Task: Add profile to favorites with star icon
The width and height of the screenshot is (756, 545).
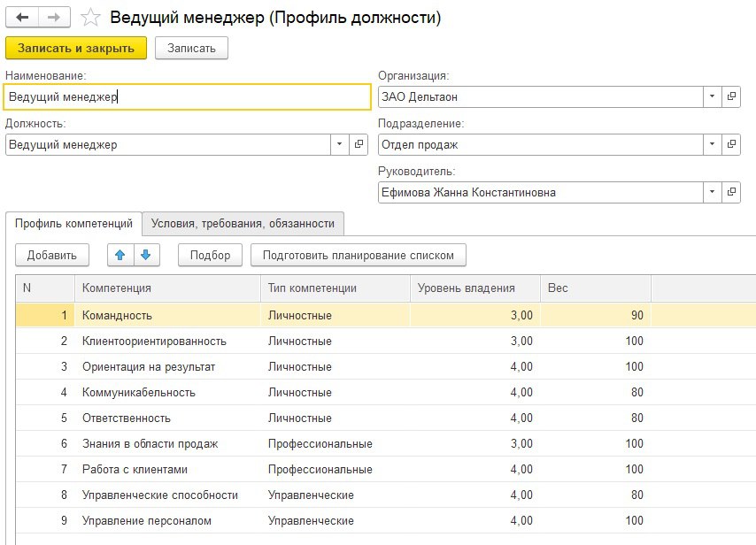Action: click(x=89, y=18)
